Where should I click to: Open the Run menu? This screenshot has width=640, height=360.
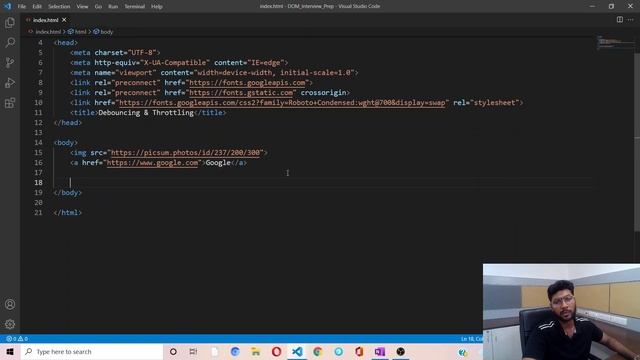point(113,7)
